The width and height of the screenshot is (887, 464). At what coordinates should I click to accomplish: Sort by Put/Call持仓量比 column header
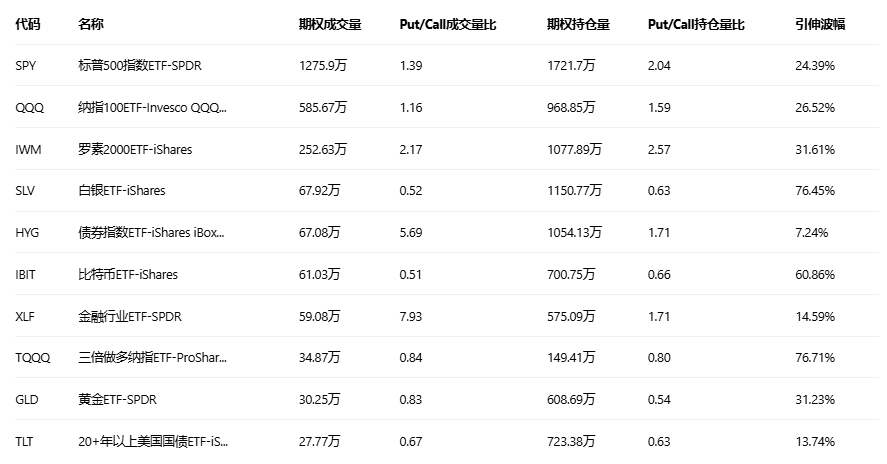(x=696, y=24)
